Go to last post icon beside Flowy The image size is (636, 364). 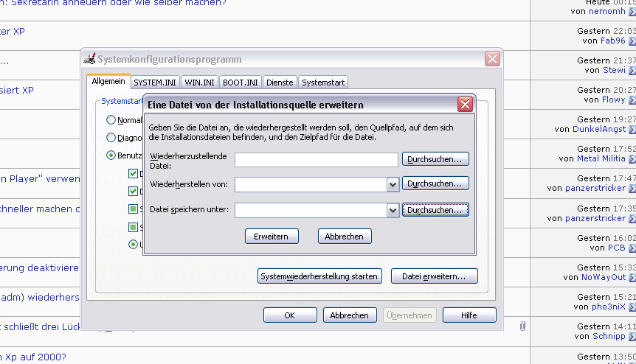[x=632, y=100]
